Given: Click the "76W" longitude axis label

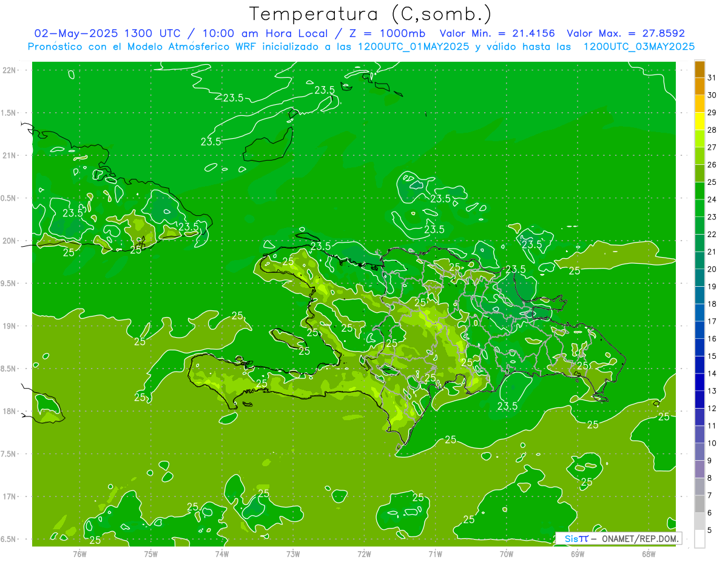Looking at the screenshot, I should click(x=79, y=554).
